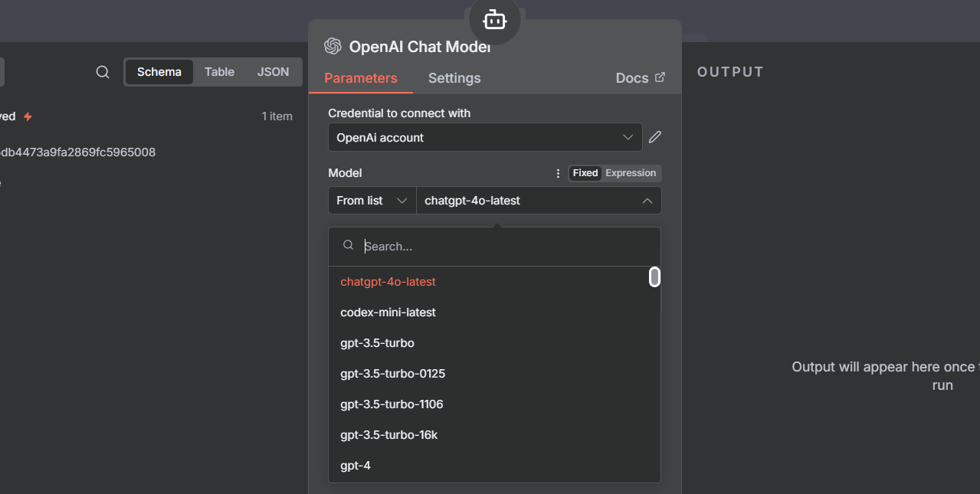The image size is (980, 494).
Task: Click the external-link icon next to Docs
Action: click(x=660, y=77)
